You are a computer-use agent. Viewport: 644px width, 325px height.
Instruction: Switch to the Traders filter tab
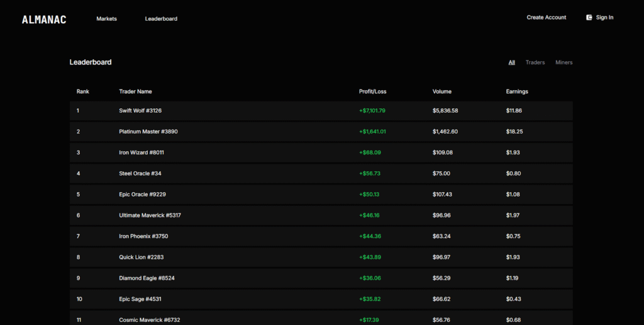coord(535,62)
